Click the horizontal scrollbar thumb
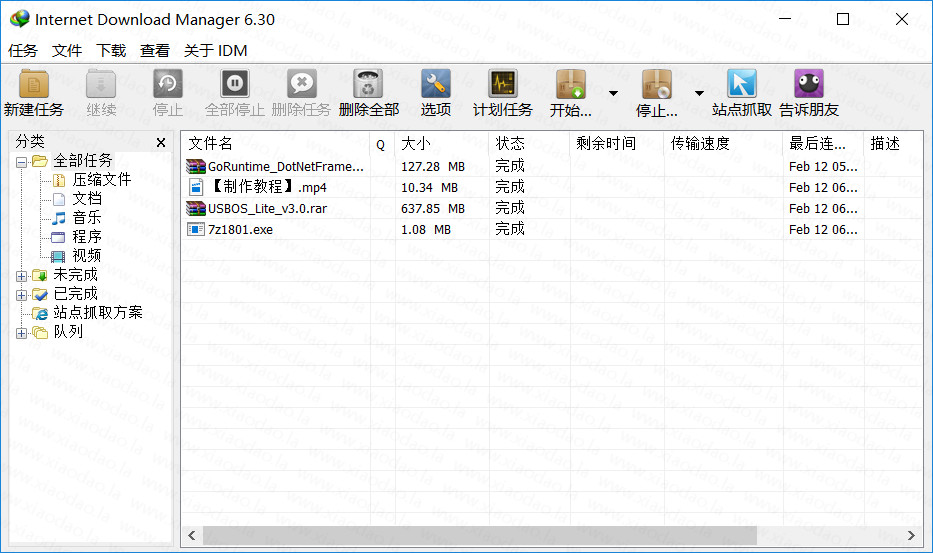The image size is (933, 553). (480, 535)
